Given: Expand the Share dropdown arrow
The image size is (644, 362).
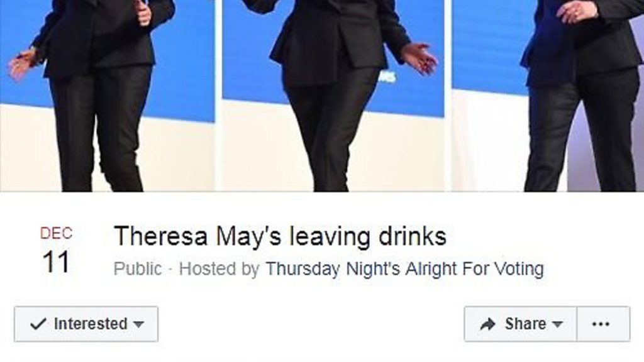Looking at the screenshot, I should point(557,324).
